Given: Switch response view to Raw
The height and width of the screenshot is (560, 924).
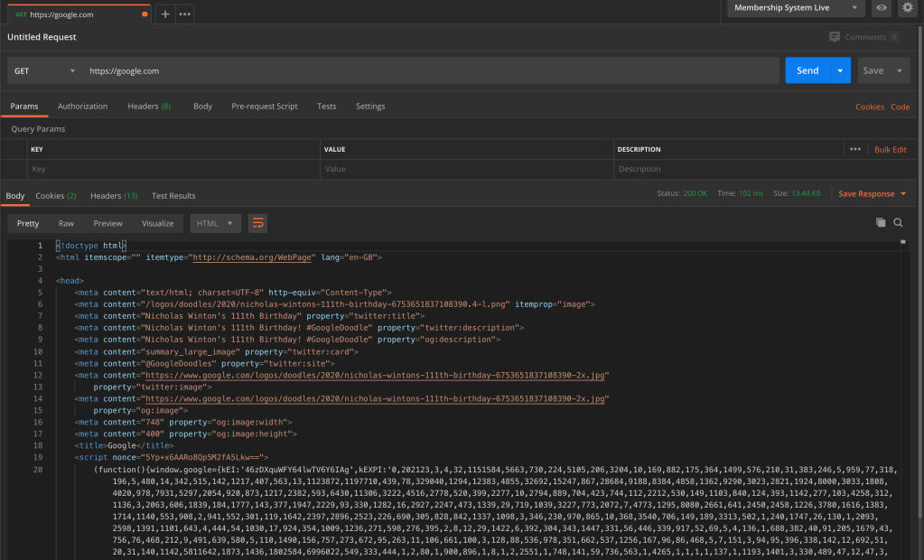Looking at the screenshot, I should coord(66,223).
